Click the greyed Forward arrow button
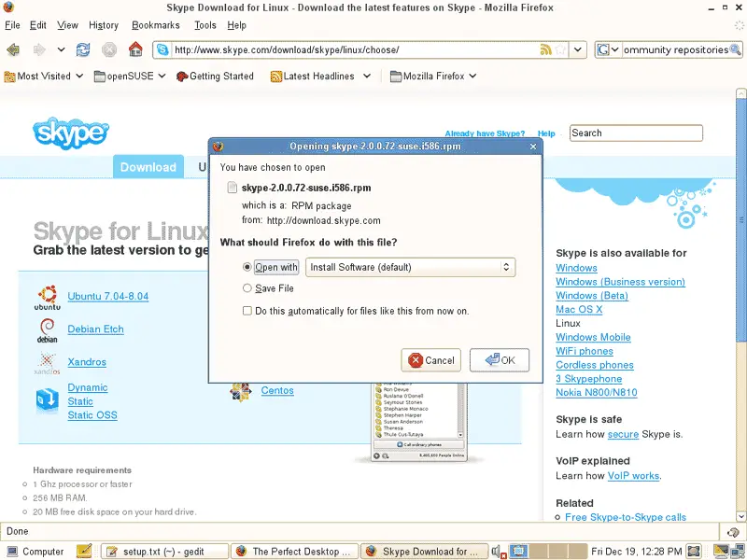Viewport: 747px width, 560px height. (38, 49)
